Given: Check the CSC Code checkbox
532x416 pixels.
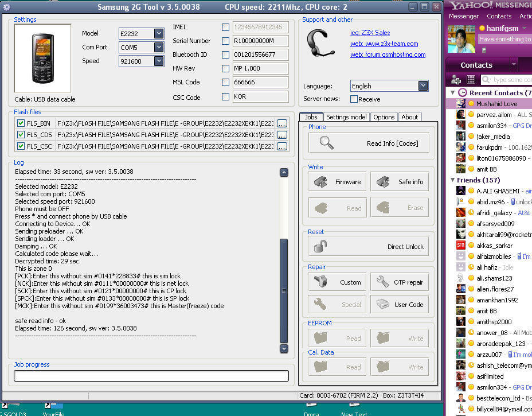Looking at the screenshot, I should [x=225, y=96].
